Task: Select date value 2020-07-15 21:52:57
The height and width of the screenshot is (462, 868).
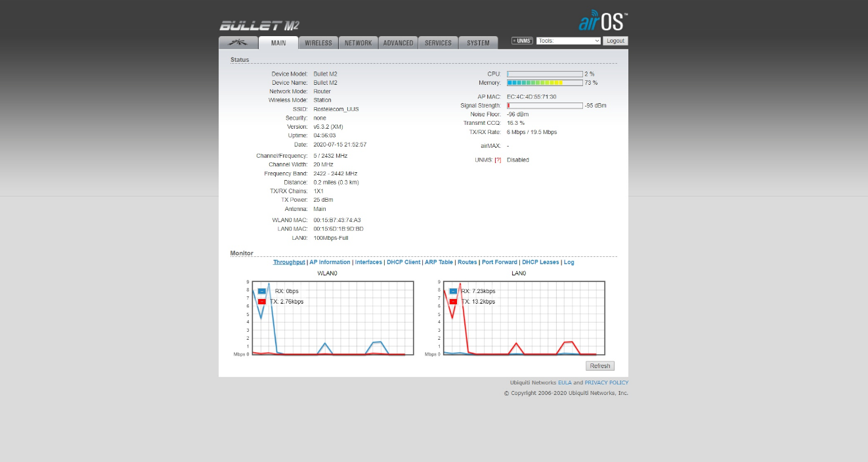Action: (x=340, y=145)
